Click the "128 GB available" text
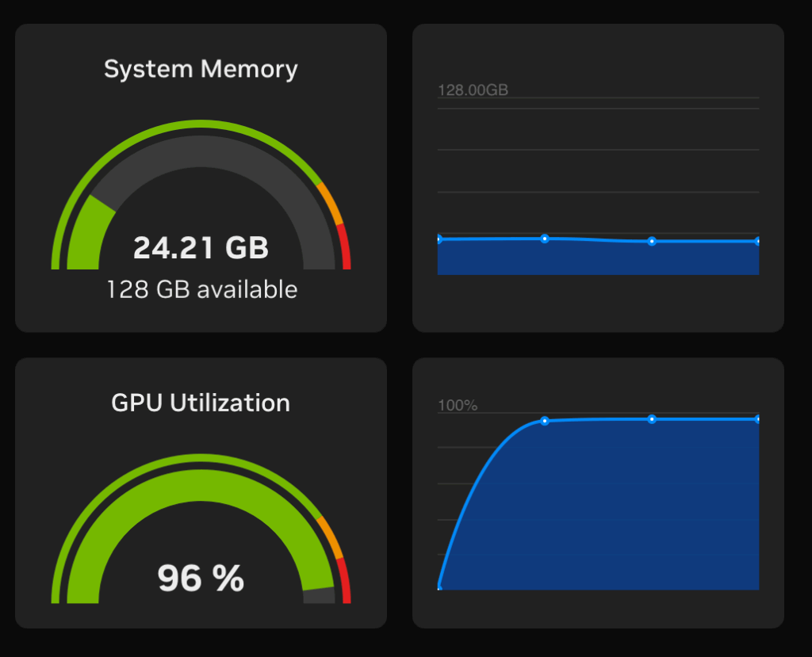Screen dimensions: 812x657 click(201, 289)
